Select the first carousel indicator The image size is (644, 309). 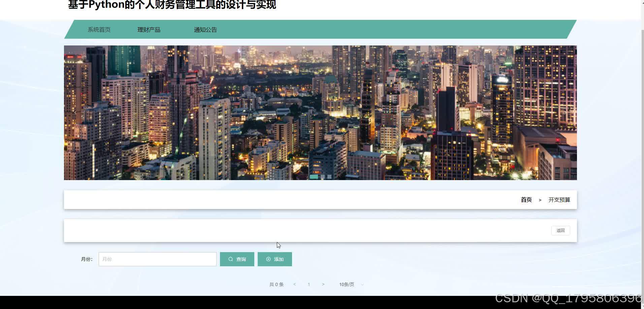pos(314,177)
